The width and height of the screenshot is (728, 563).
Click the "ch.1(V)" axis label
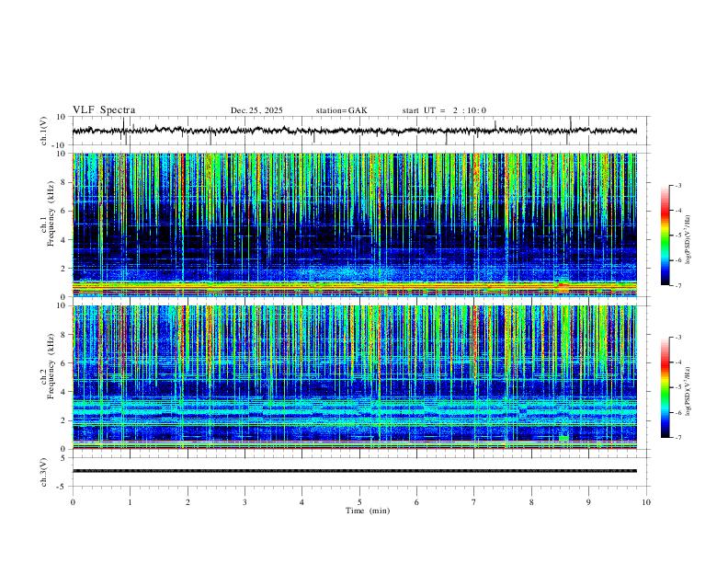[x=43, y=131]
